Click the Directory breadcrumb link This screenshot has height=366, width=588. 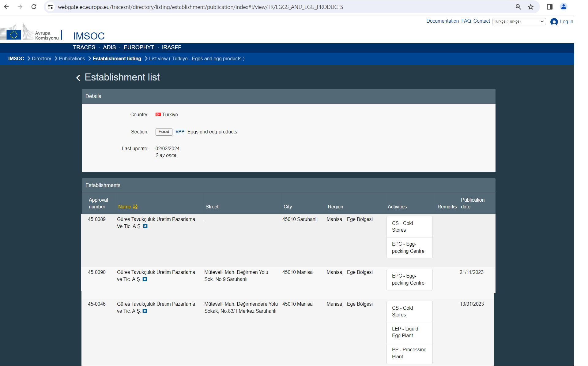[41, 58]
